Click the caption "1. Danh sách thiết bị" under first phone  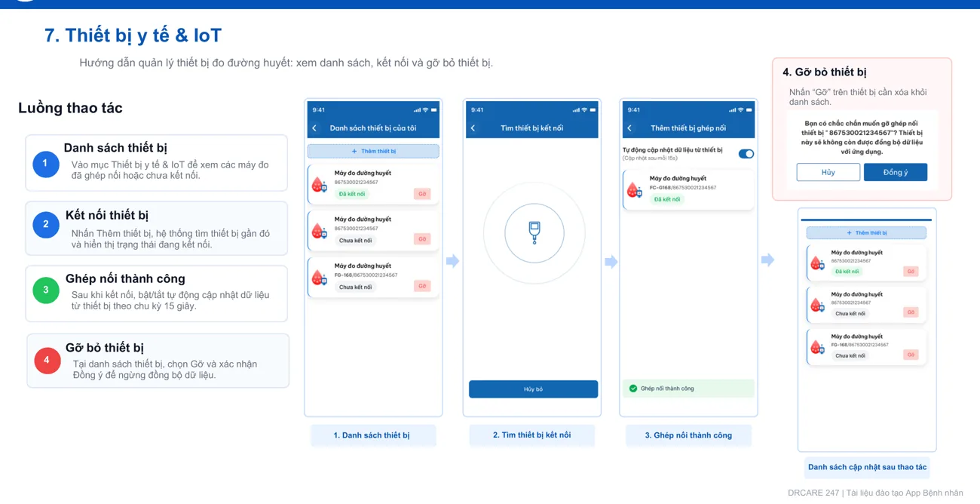point(372,435)
